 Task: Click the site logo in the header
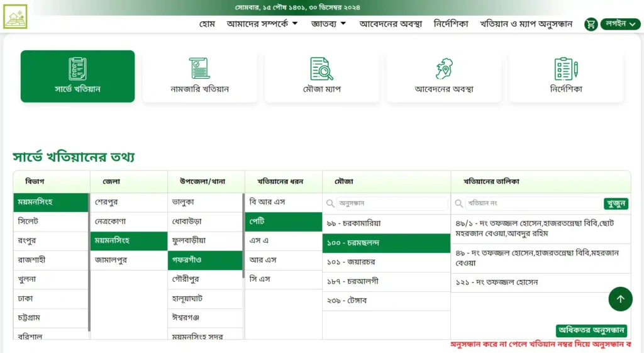coord(15,16)
